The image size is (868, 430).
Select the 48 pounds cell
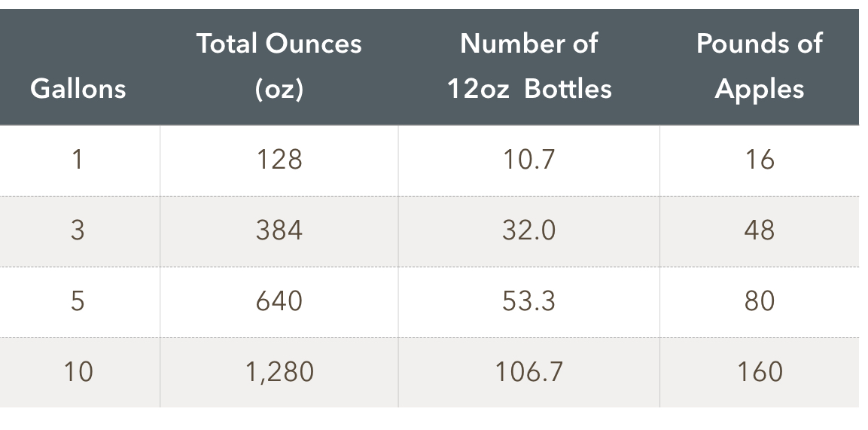coord(759,230)
